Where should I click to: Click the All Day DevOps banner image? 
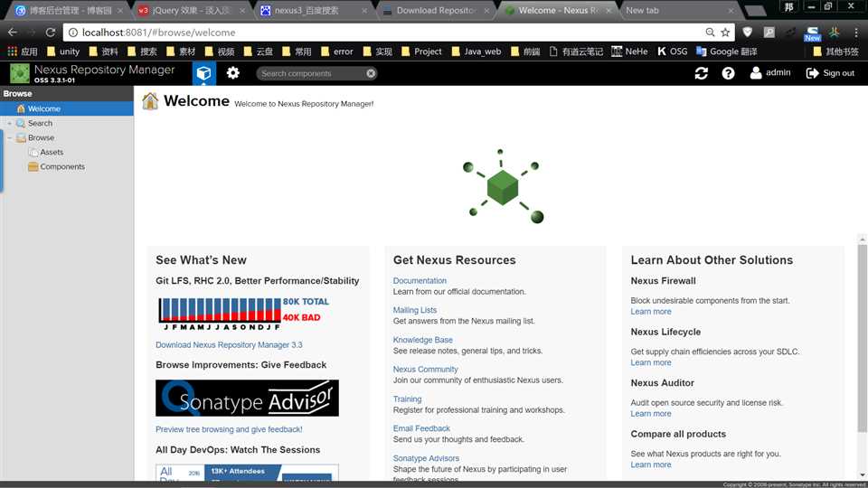coord(247,473)
